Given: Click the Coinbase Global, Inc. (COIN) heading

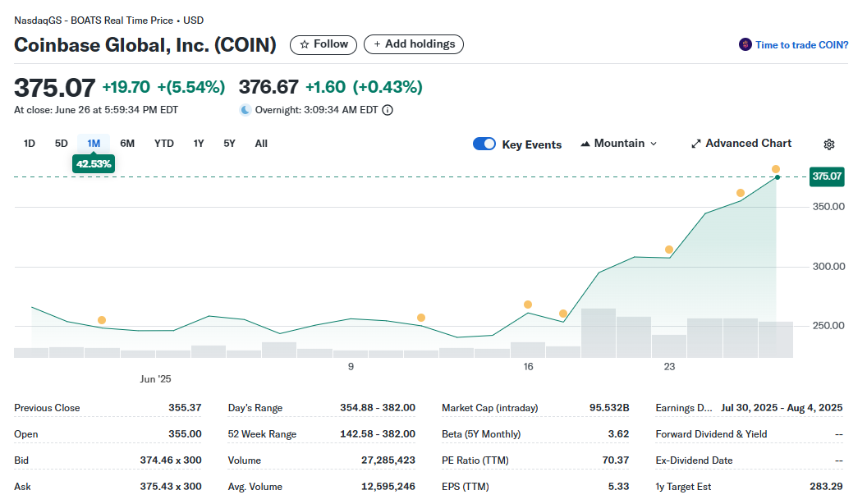Looking at the screenshot, I should (144, 45).
